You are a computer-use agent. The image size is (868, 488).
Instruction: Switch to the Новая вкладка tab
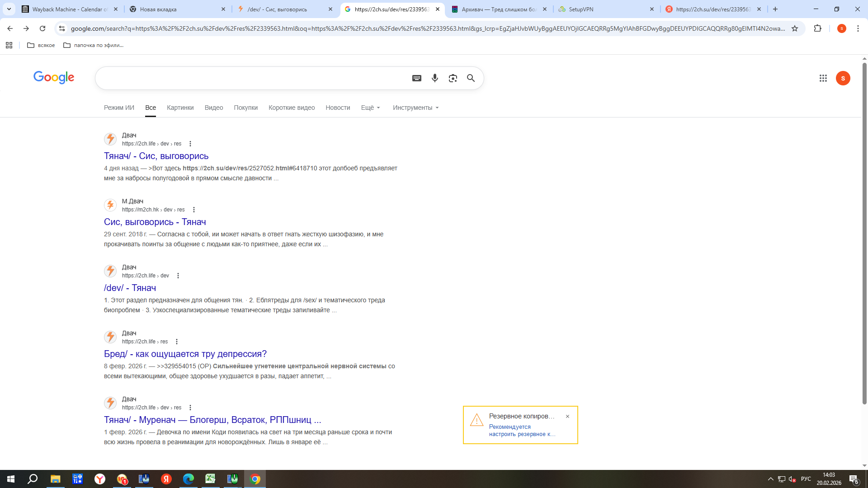click(177, 9)
